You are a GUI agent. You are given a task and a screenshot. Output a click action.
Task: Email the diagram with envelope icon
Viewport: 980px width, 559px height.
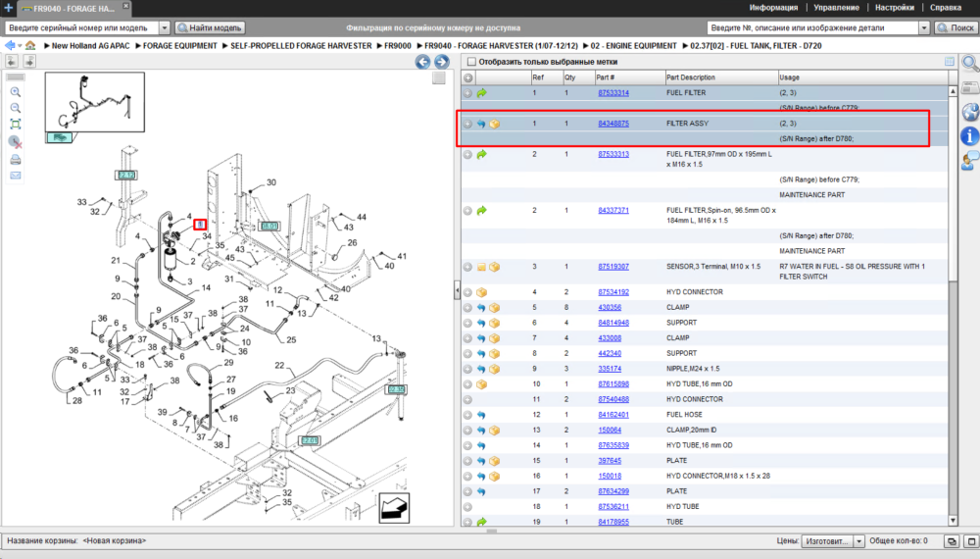tap(16, 176)
